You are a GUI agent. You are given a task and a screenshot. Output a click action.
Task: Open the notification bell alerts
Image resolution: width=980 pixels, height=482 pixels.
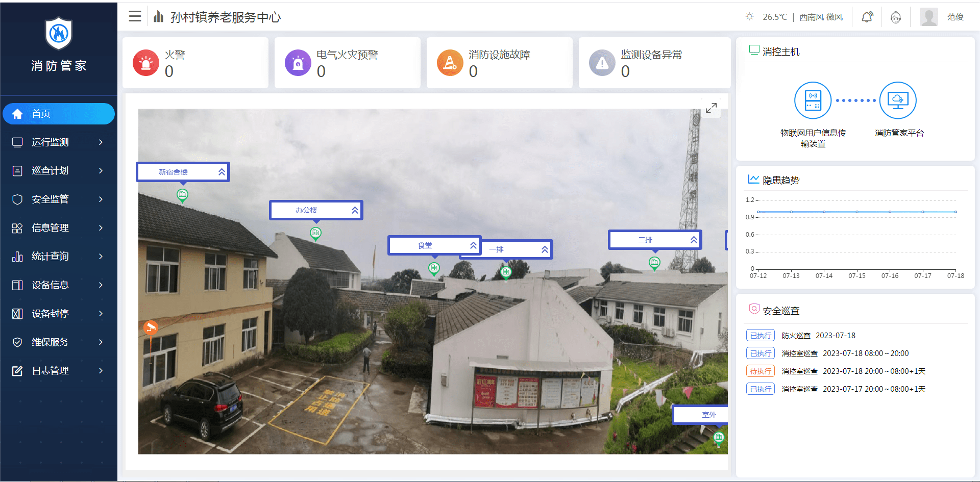pos(867,17)
